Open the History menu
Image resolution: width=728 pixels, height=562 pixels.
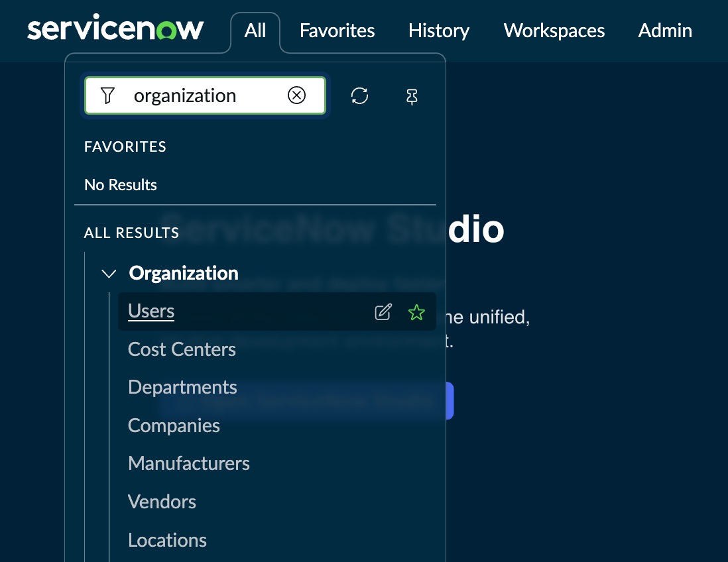coord(439,30)
